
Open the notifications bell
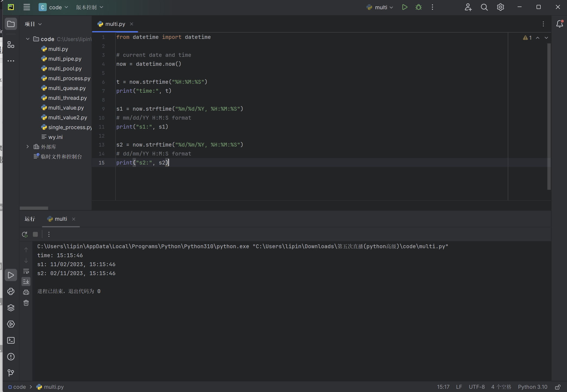[560, 24]
